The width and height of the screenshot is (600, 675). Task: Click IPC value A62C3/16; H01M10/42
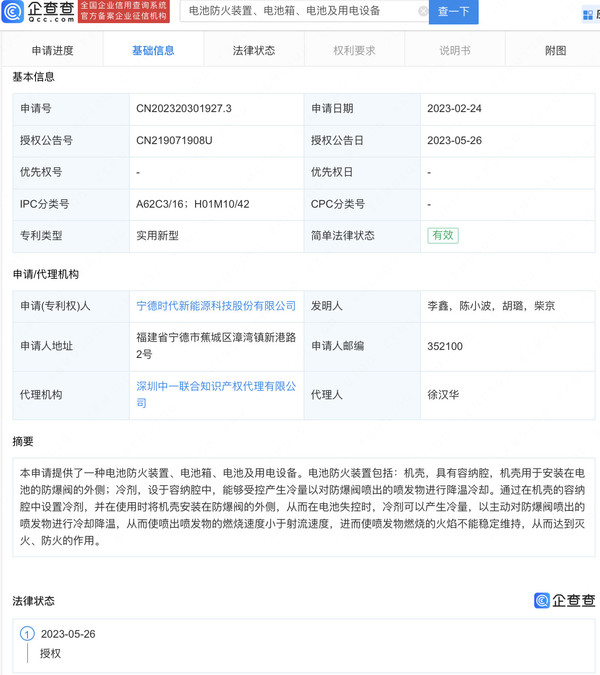(193, 204)
